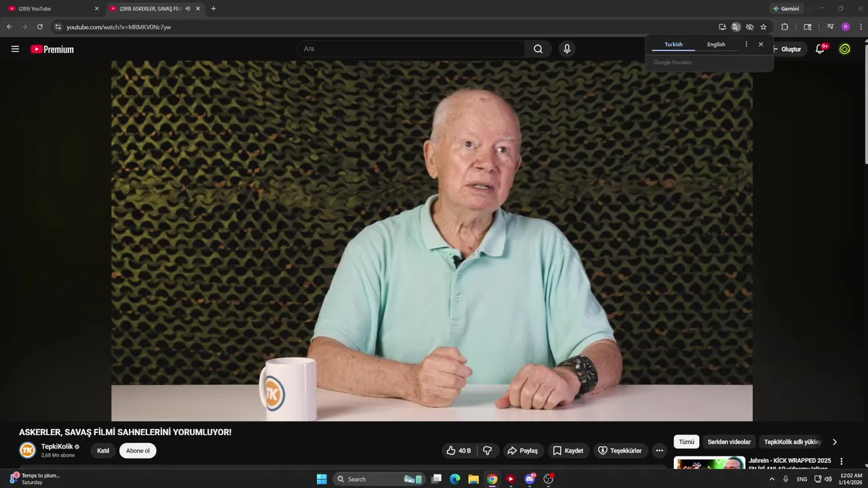The image size is (868, 488).
Task: Click the YouTube search magnifier button
Action: click(x=538, y=49)
